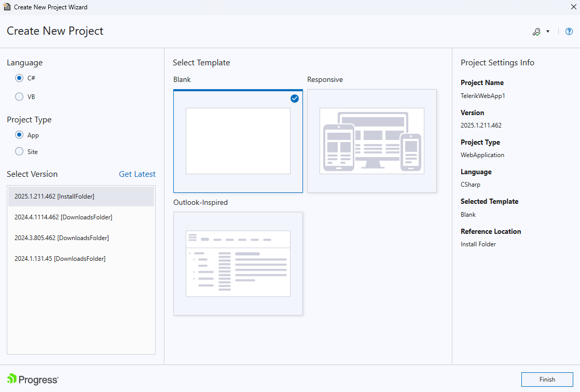580x392 pixels.
Task: Switch project type to Site
Action: (19, 151)
